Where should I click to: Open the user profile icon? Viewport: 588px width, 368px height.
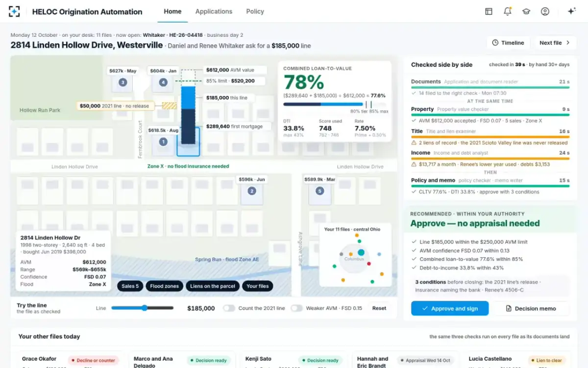(x=545, y=11)
